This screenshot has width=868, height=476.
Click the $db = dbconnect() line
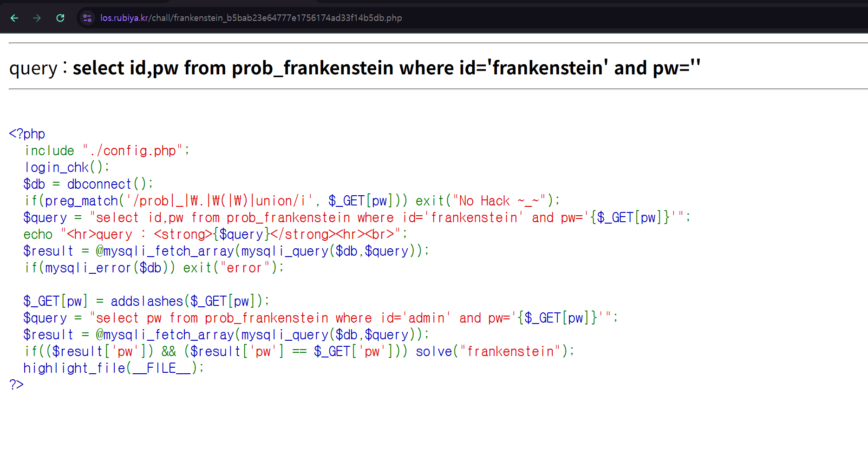88,184
